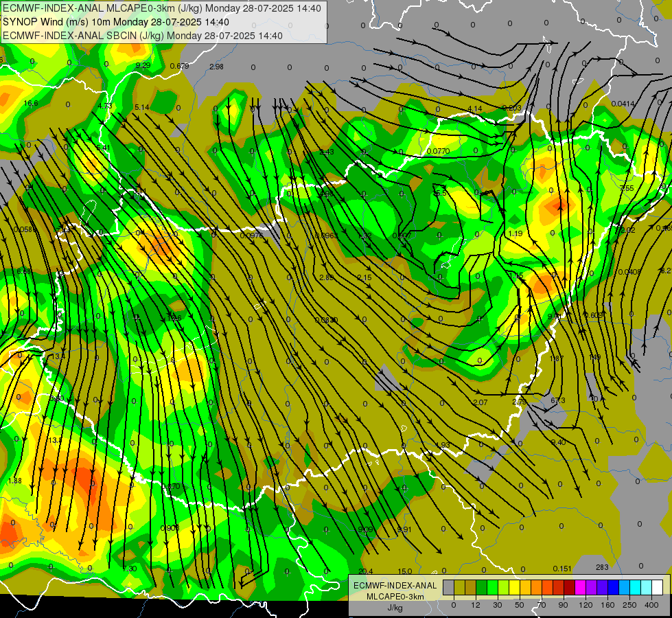Click the map value 1.88
The image size is (672, 618).
coord(14,481)
